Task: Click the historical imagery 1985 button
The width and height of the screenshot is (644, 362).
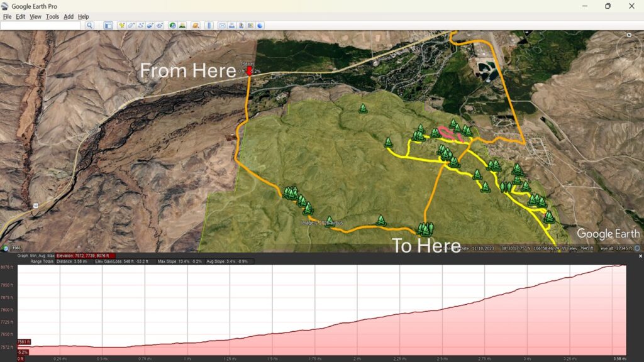Action: pyautogui.click(x=16, y=248)
